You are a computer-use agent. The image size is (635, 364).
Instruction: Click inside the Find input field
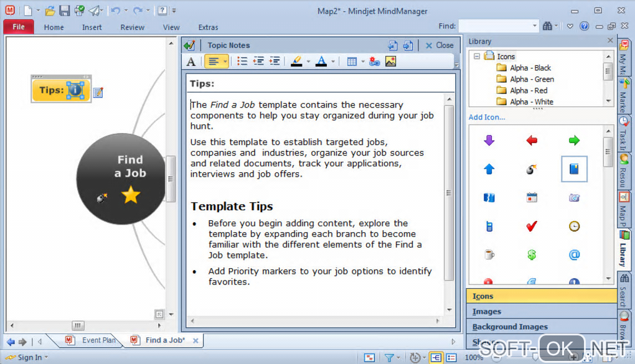click(x=495, y=26)
